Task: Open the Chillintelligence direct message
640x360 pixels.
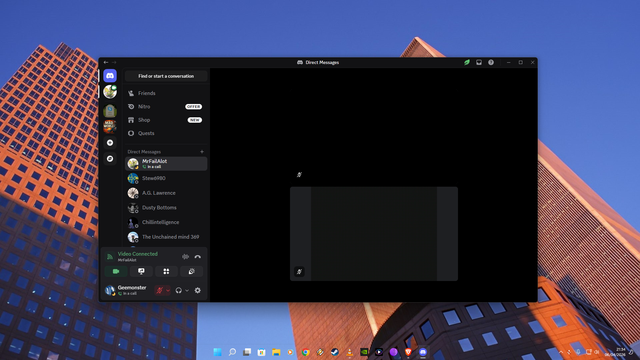Action: tap(166, 222)
